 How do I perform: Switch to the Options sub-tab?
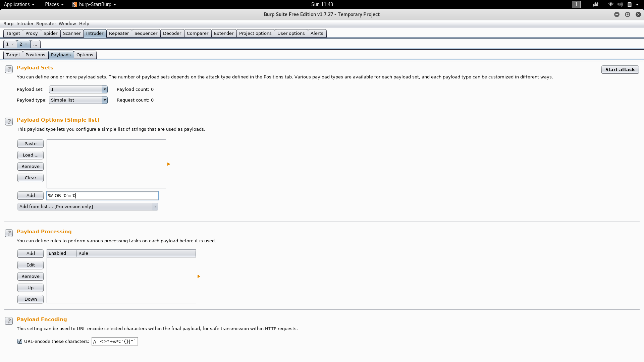[x=85, y=55]
